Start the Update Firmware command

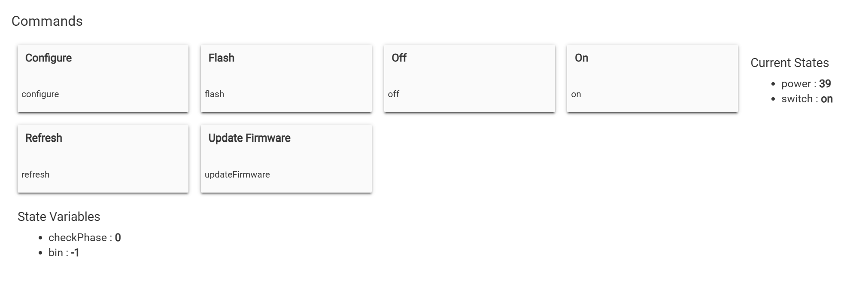(286, 158)
